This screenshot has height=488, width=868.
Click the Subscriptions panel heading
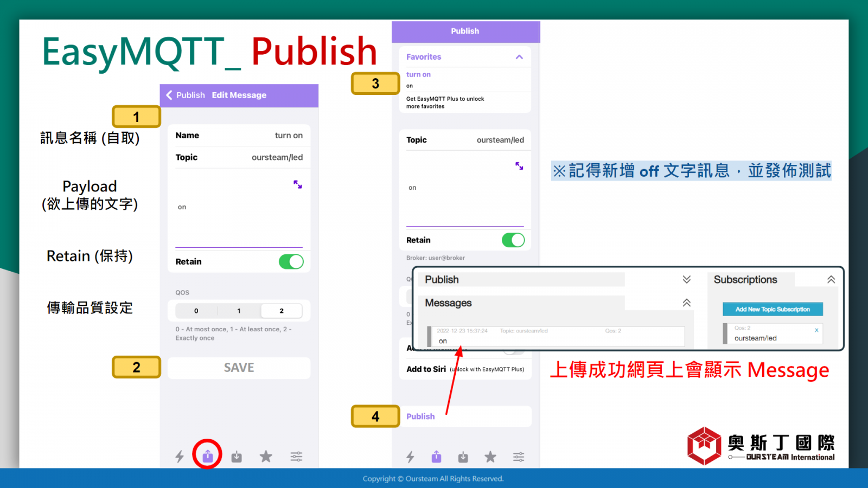[745, 279]
